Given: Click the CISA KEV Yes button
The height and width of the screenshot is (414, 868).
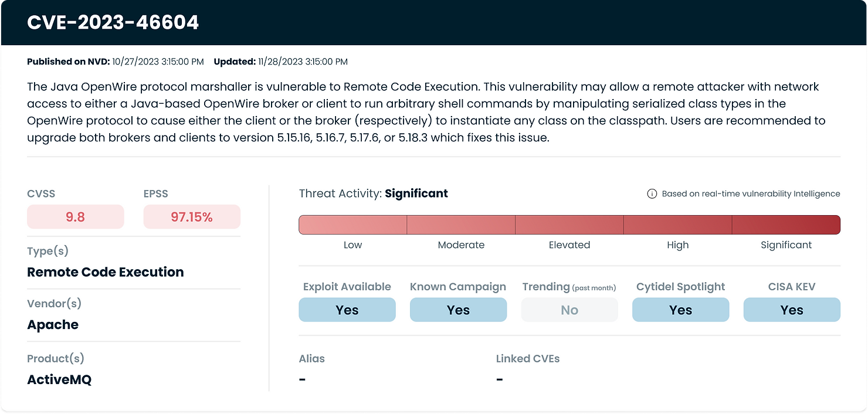Looking at the screenshot, I should pyautogui.click(x=792, y=310).
